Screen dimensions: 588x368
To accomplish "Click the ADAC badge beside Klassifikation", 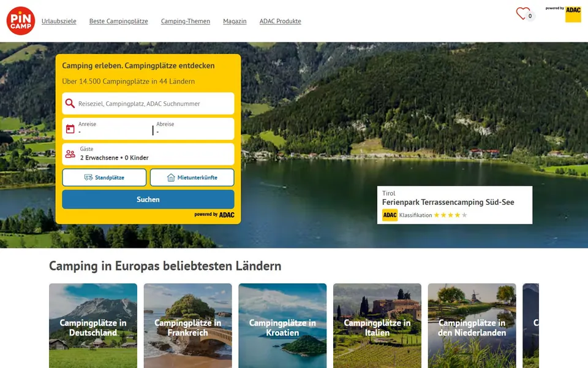I will tap(390, 215).
